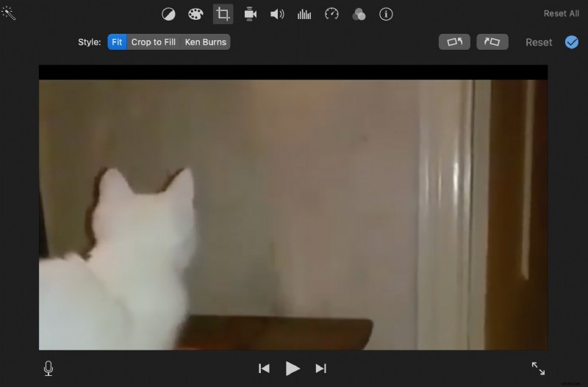Rotate the clip clockwise
Viewport: 588px width, 387px height.
[492, 42]
